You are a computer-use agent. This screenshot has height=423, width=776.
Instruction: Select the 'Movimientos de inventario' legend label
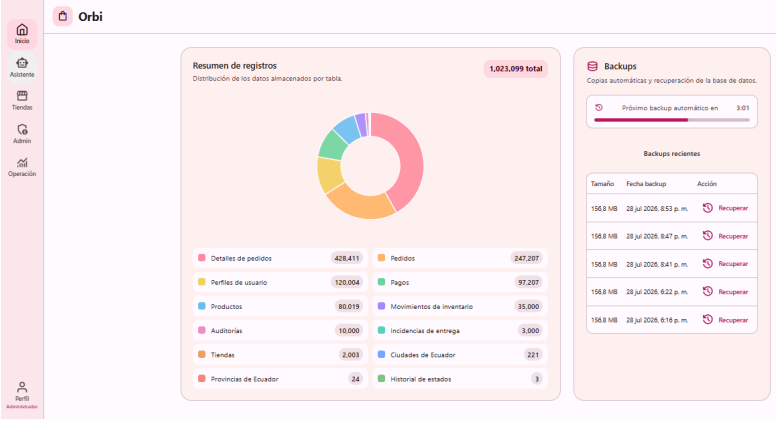(431, 307)
